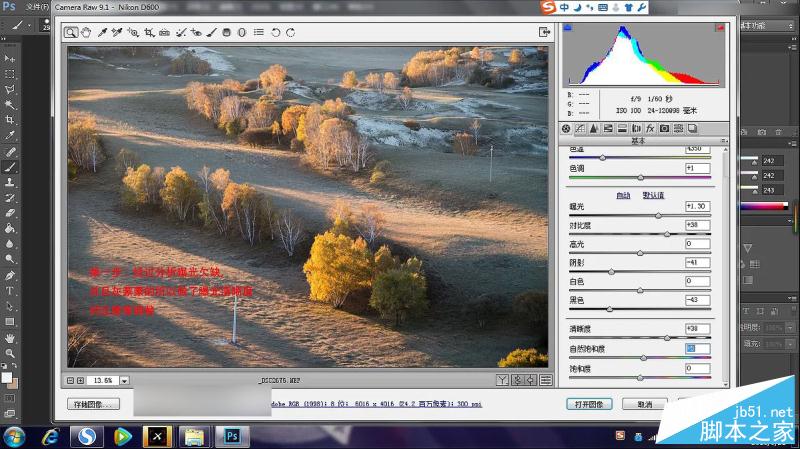Expand the opacity dropdown in Layers panel
Screen dimensions: 800x449
pos(790,327)
